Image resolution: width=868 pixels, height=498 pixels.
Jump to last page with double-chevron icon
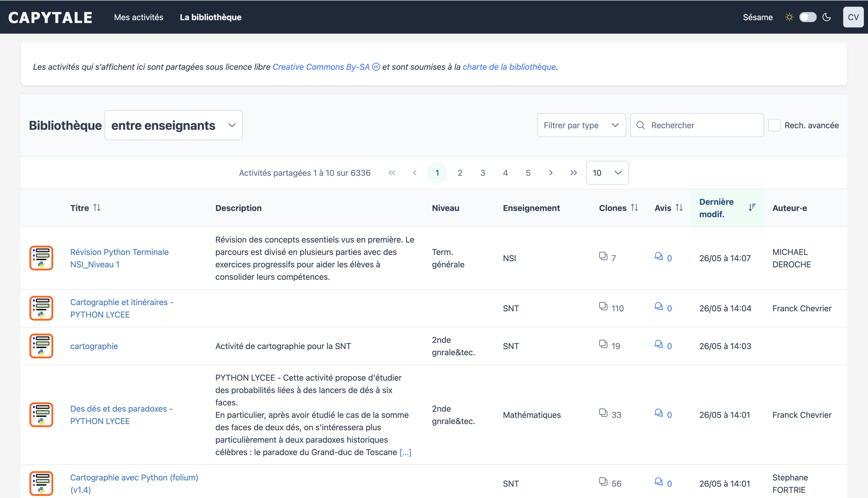[x=574, y=173]
